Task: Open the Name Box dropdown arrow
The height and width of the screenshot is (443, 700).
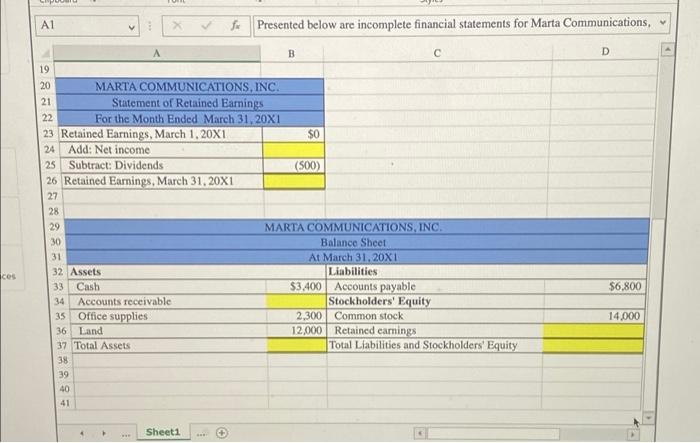Action: 131,27
